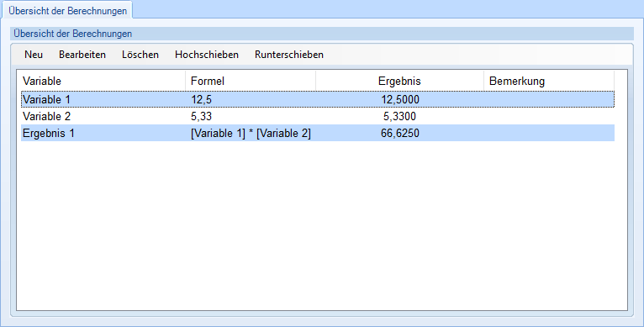Open the Übersicht der Berechnungen tab

pos(68,11)
